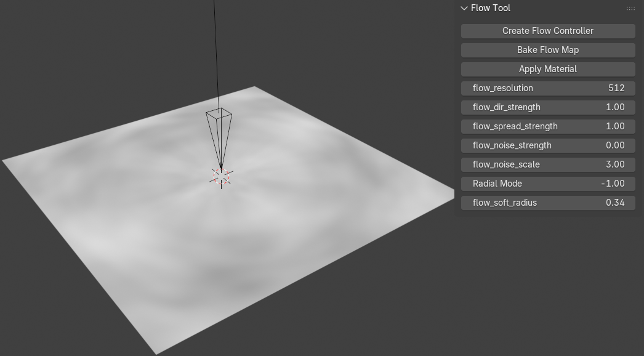Viewport: 644px width, 356px height.
Task: Click the flow_noise_scale slider
Action: coord(547,164)
